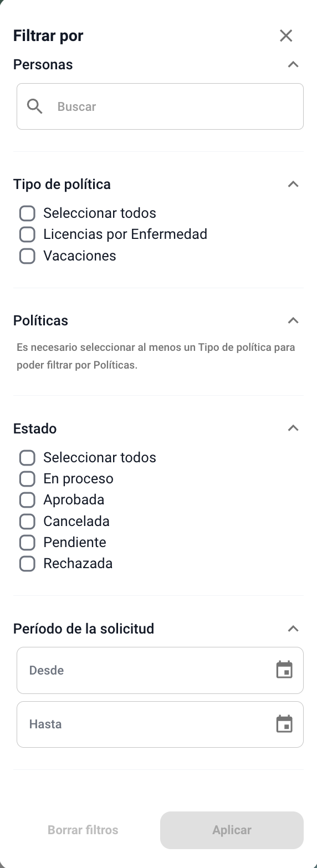Collapse the Período de la solicitud section

click(x=293, y=629)
